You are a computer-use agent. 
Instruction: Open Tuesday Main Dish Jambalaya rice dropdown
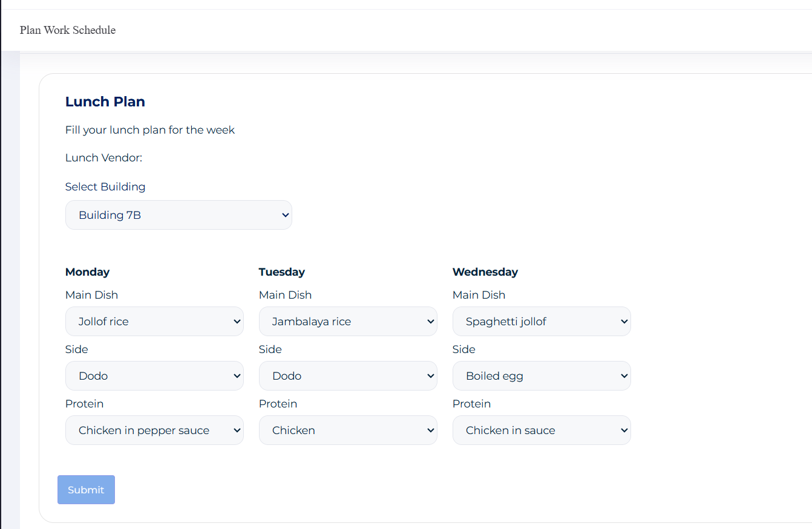[x=347, y=322]
